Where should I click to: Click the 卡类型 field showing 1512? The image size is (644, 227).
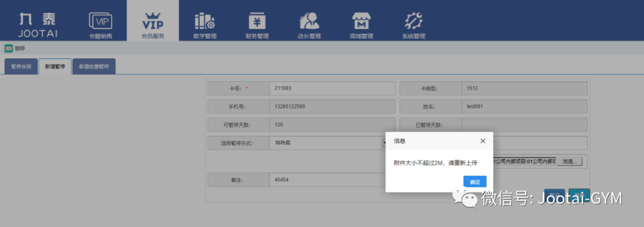[524, 88]
